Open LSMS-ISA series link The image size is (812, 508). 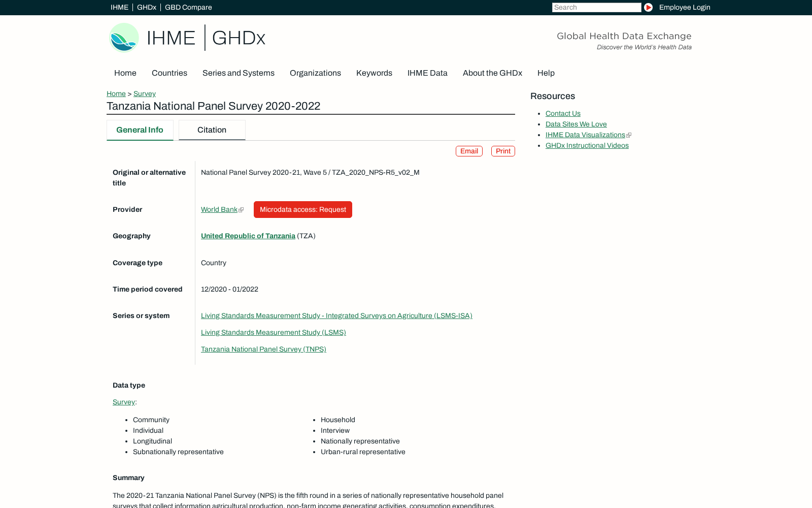[336, 316]
